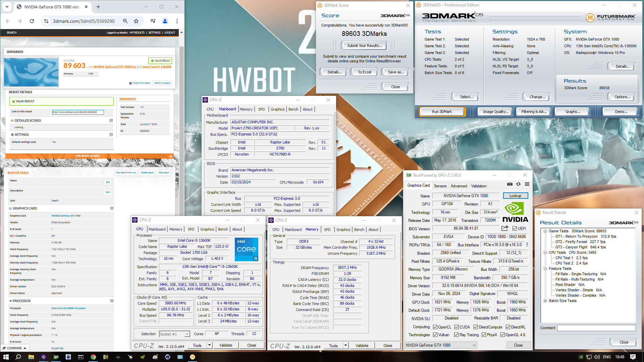644x362 pixels.
Task: Click Image Quality button in 3DMark05
Action: pyautogui.click(x=495, y=112)
